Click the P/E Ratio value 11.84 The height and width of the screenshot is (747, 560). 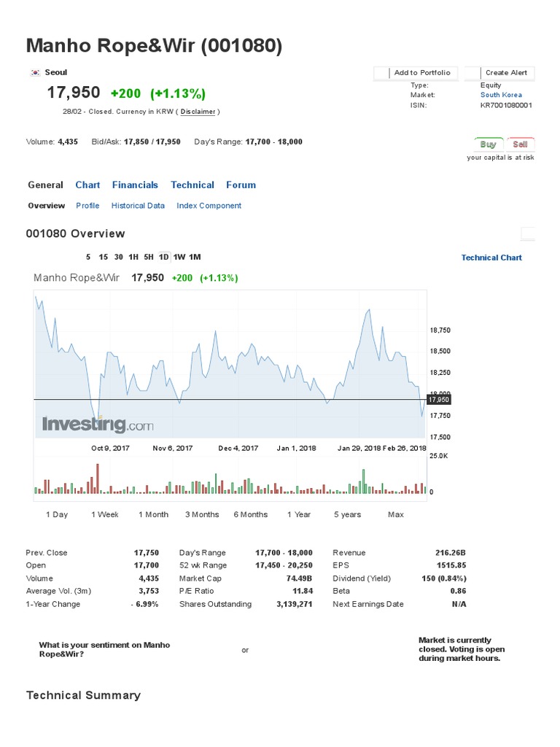303,591
